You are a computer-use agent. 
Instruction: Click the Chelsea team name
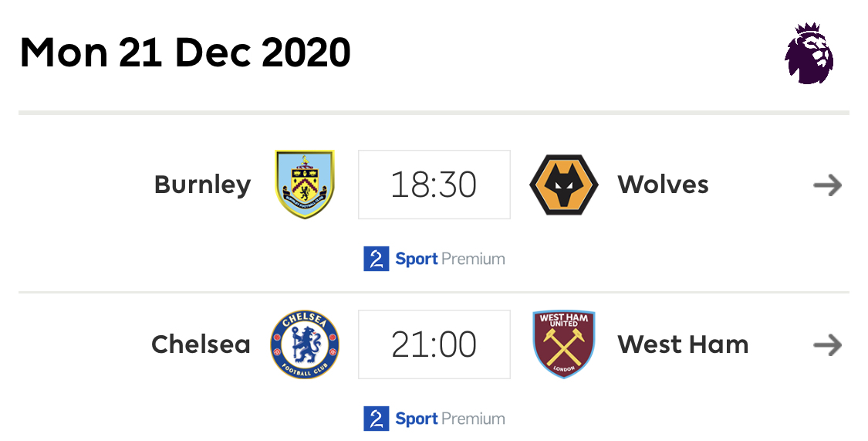pos(201,344)
